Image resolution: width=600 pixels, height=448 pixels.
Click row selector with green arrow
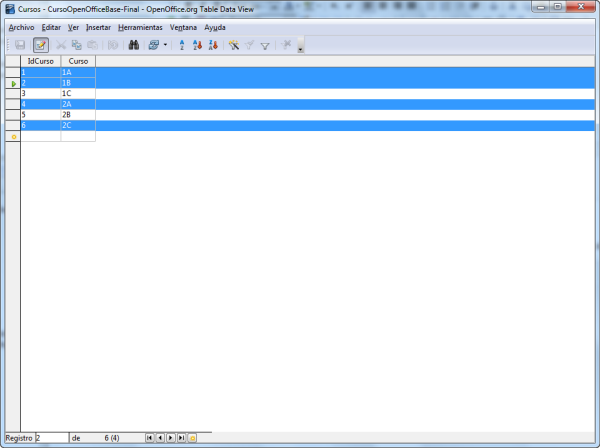point(13,83)
